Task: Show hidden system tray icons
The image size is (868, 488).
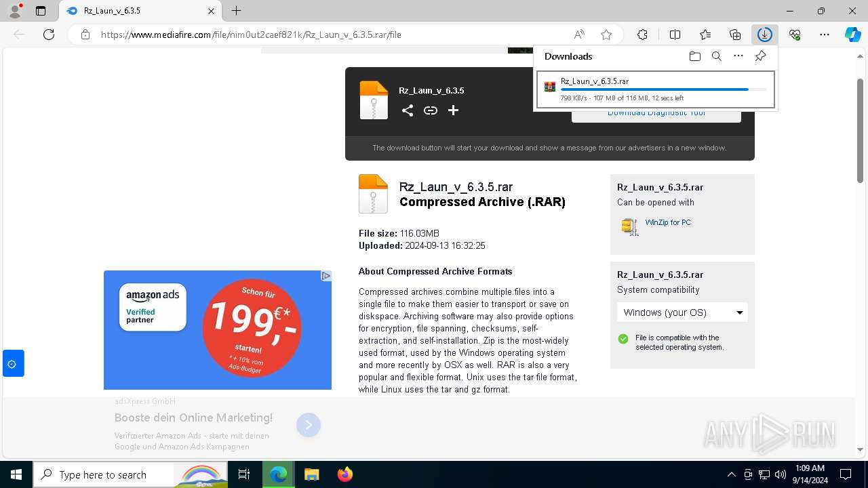Action: pos(731,474)
